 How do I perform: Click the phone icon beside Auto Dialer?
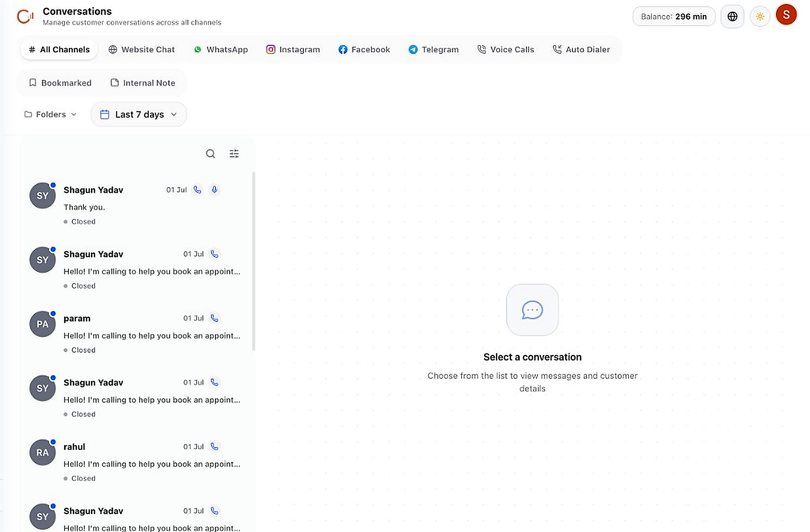[x=557, y=49]
